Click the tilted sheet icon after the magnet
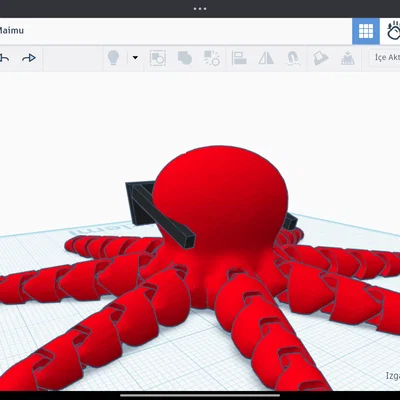The image size is (400, 400). [x=321, y=58]
